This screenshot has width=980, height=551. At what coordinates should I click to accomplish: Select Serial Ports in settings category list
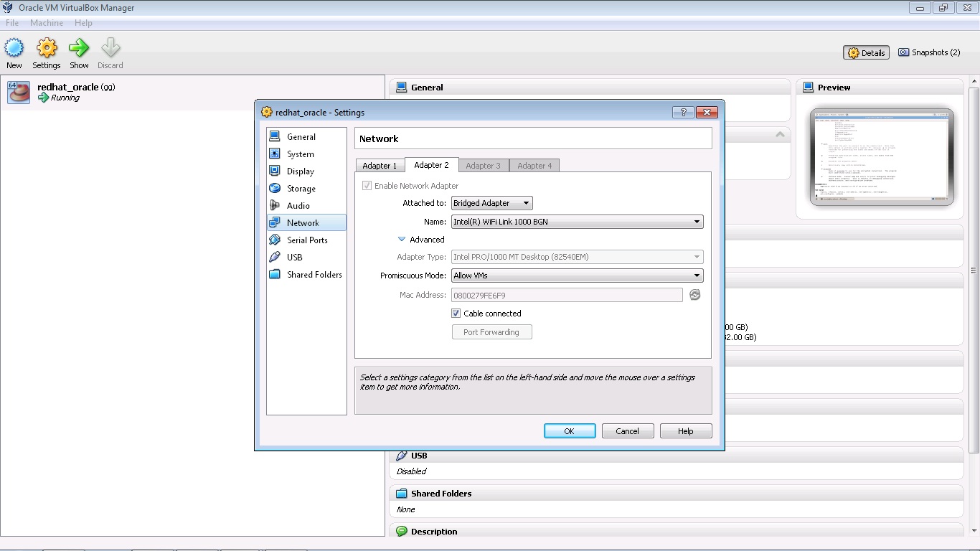pos(306,240)
